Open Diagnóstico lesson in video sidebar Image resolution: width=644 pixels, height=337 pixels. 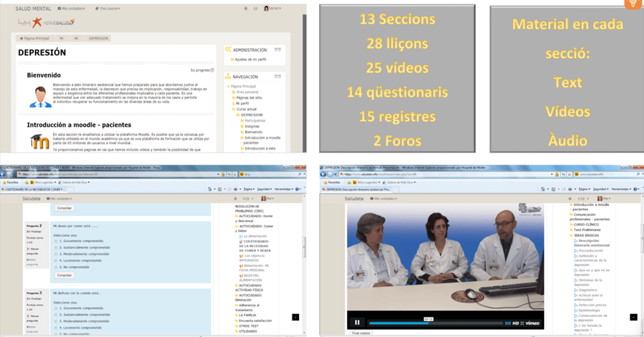click(x=588, y=290)
